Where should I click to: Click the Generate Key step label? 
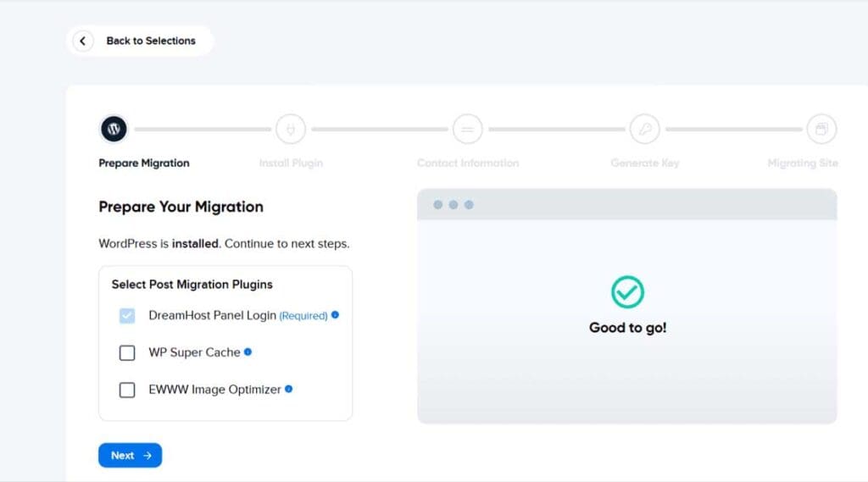point(645,163)
